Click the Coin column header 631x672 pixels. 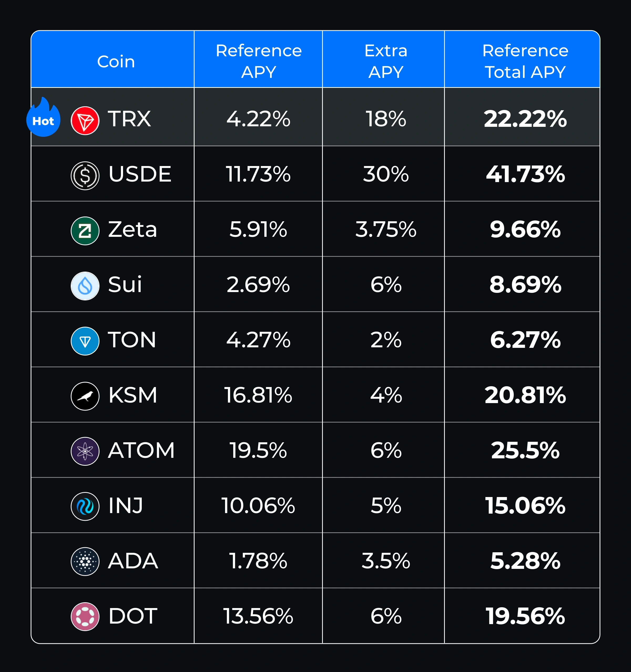[x=116, y=62]
